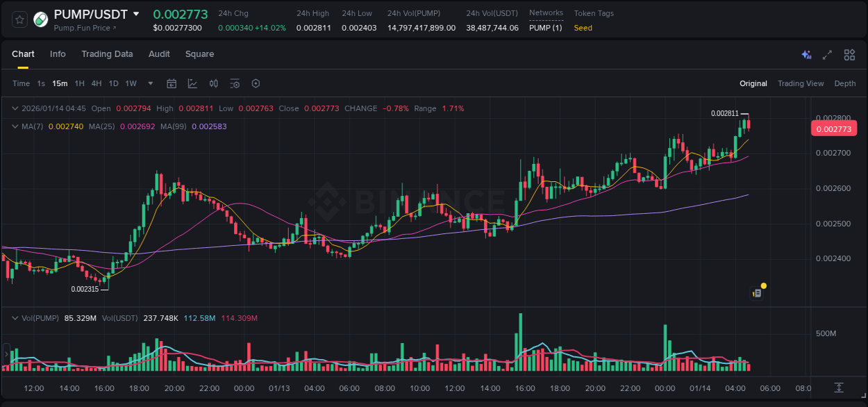This screenshot has height=407, width=868.
Task: Collapse the moving averages row chevron
Action: 15,126
